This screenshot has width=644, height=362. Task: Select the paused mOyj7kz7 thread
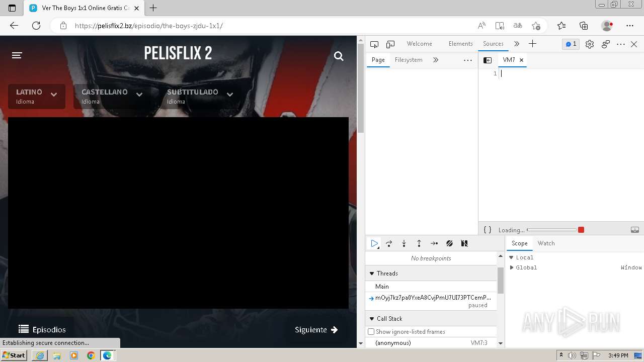click(x=431, y=301)
